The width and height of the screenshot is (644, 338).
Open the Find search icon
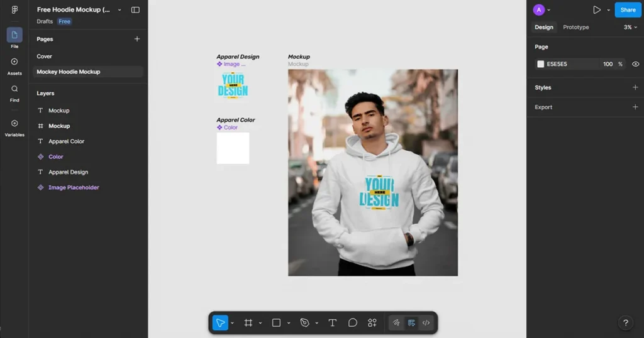coord(14,89)
